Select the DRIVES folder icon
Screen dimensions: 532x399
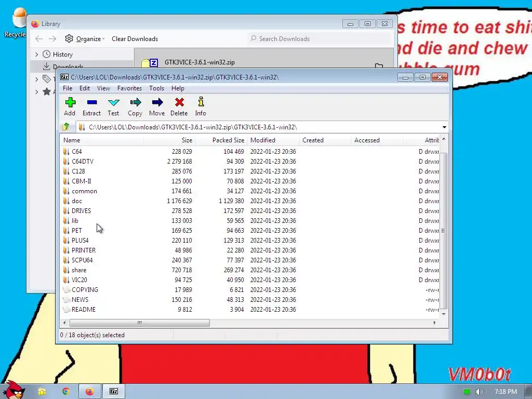tap(66, 211)
